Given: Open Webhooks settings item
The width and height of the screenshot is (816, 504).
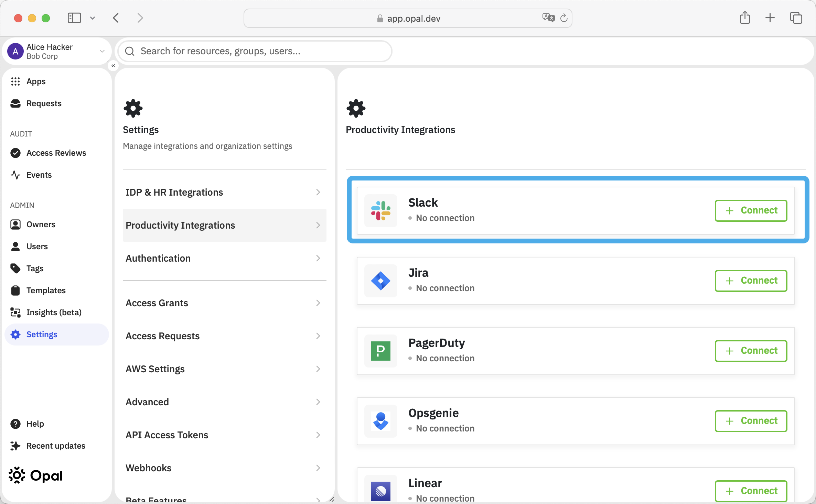Looking at the screenshot, I should pos(224,468).
